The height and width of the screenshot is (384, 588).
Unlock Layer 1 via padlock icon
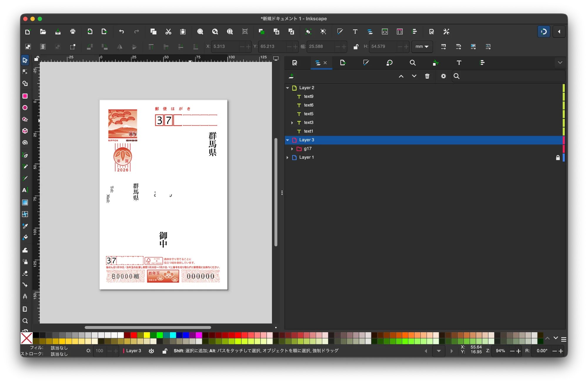click(x=558, y=157)
